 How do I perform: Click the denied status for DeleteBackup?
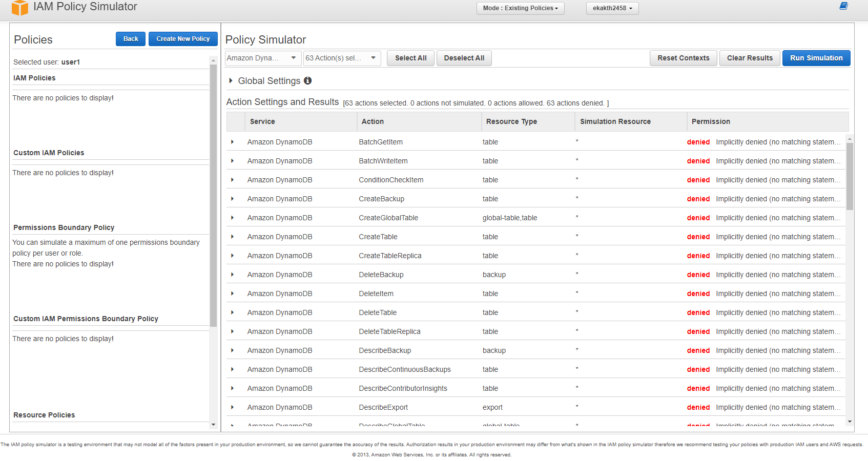click(698, 275)
